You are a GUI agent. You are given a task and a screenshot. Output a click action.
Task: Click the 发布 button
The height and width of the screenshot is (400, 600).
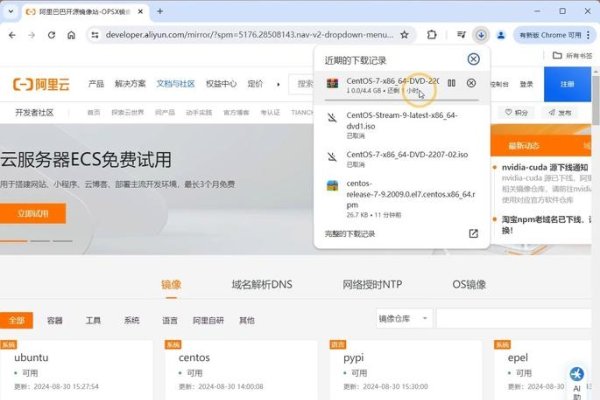(x=560, y=113)
